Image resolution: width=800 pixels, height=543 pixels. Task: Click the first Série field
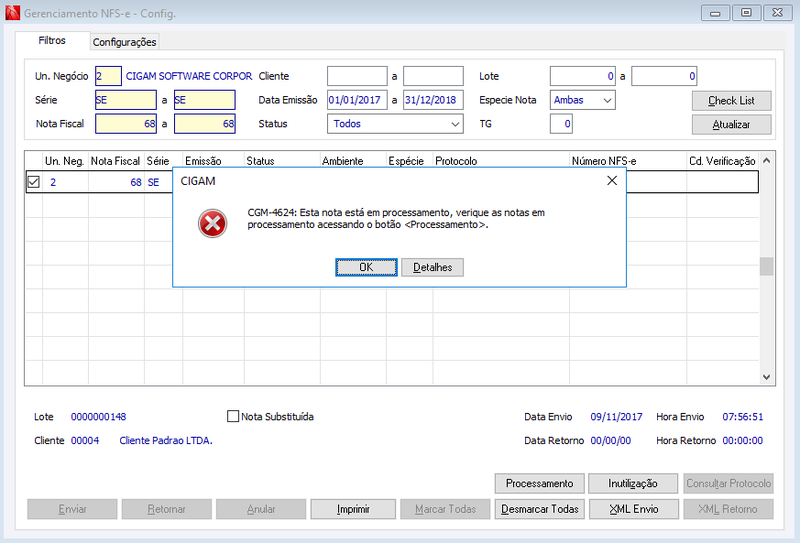126,100
